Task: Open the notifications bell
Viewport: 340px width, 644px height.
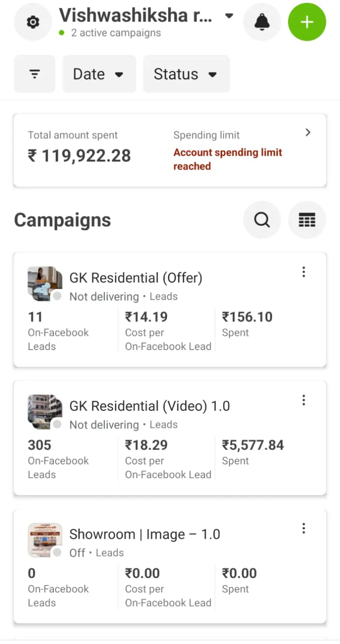Action: pyautogui.click(x=262, y=22)
